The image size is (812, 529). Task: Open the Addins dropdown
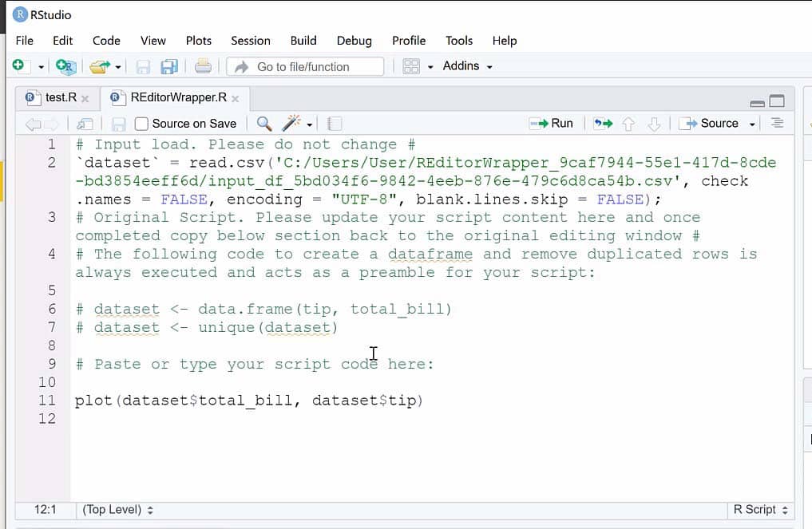467,66
